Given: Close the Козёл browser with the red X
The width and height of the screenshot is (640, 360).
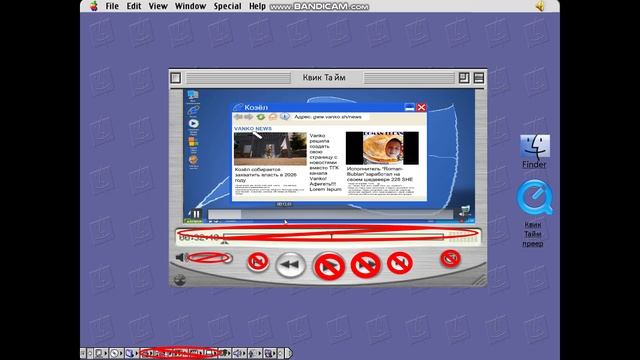Looking at the screenshot, I should point(421,107).
